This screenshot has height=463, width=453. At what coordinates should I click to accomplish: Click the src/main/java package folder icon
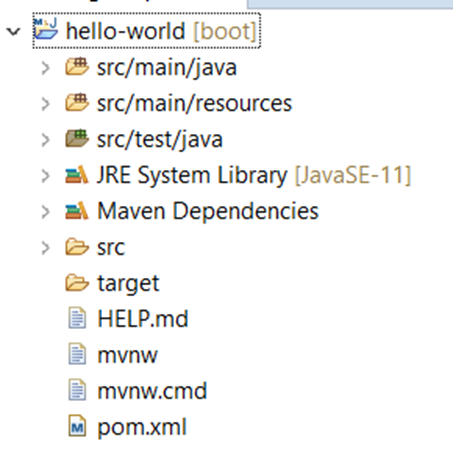pos(77,66)
